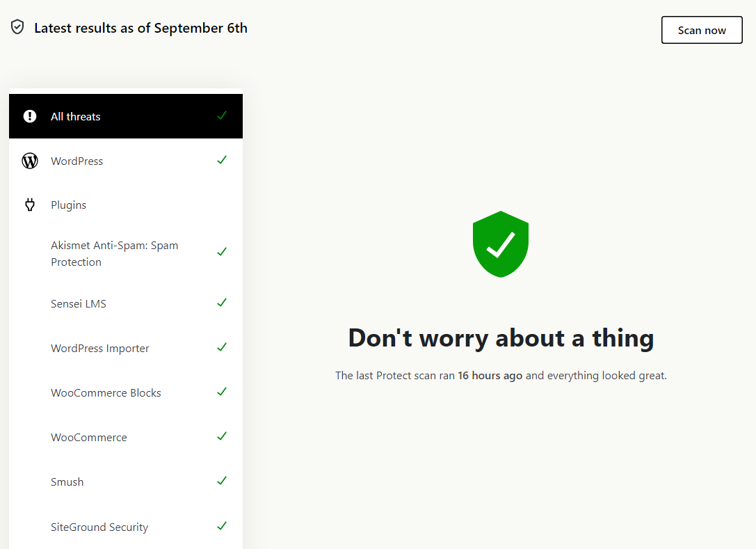Switch to the WordPress results section
756x549 pixels.
(77, 161)
